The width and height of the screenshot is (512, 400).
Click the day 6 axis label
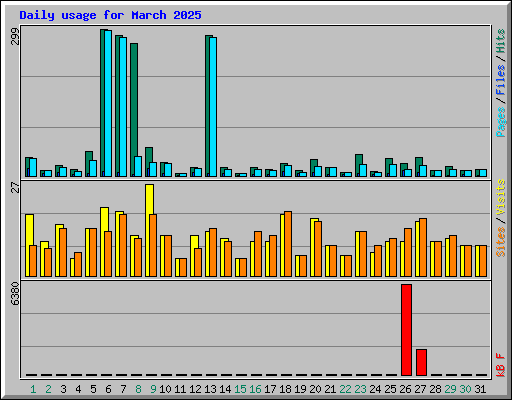[108, 389]
